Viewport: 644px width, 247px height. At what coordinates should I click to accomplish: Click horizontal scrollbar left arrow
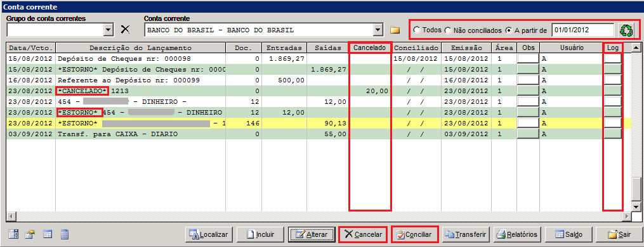pos(11,216)
